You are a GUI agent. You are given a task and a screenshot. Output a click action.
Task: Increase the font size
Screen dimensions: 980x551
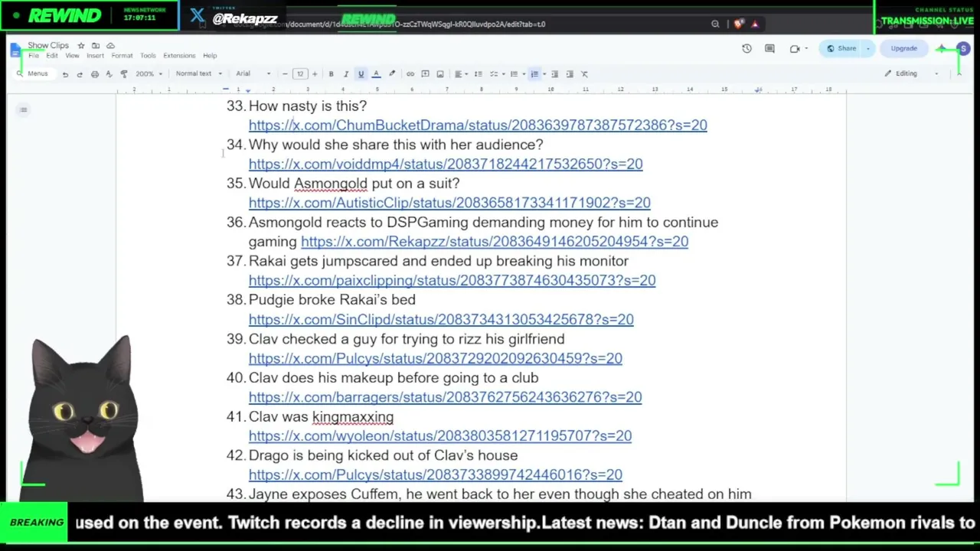click(x=315, y=74)
